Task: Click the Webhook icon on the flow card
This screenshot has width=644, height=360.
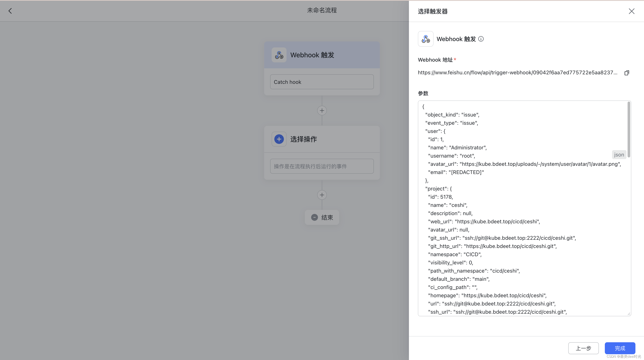Action: click(279, 55)
